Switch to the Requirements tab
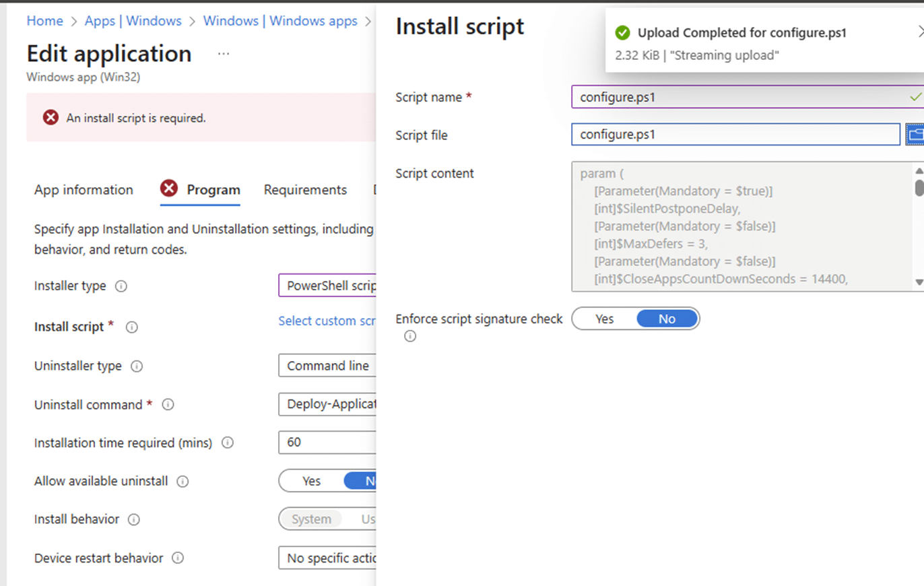The image size is (924, 586). point(305,190)
